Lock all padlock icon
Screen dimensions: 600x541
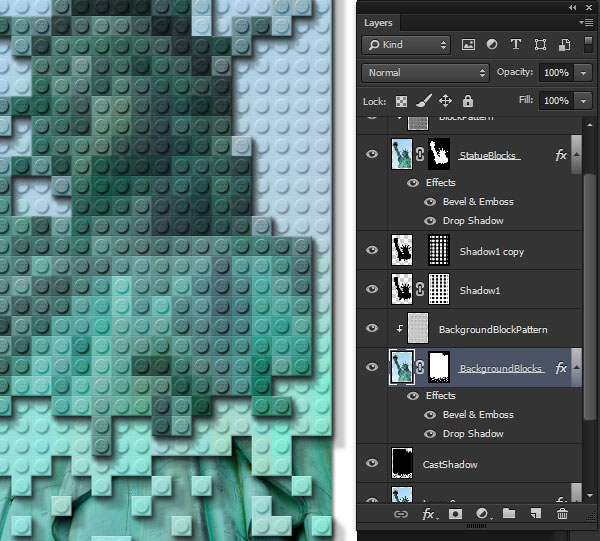pos(468,101)
